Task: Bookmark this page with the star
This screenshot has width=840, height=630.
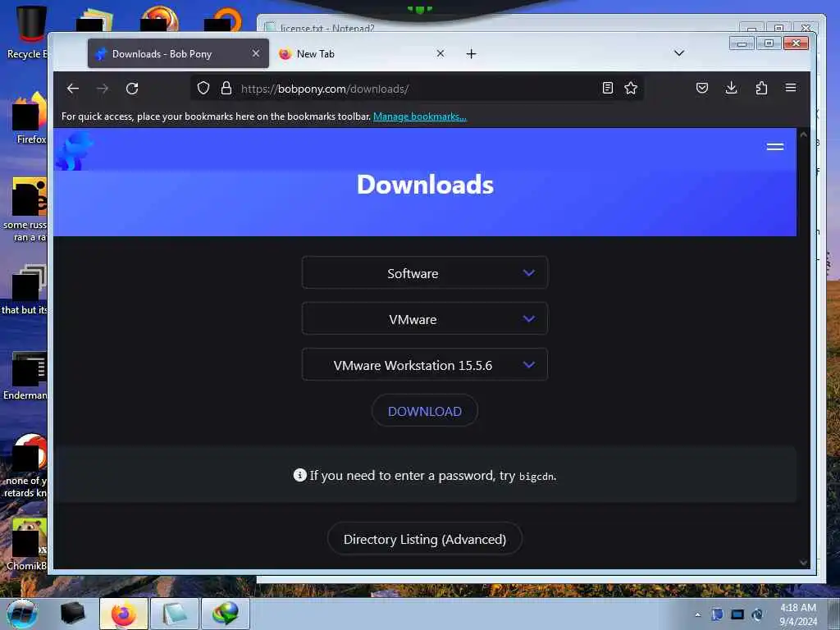Action: [631, 88]
